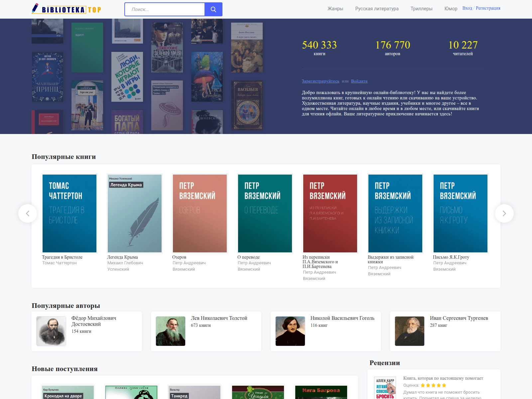Screen dimensions: 532x399
Task: Click the Популярные книги heading
Action: [x=64, y=157]
